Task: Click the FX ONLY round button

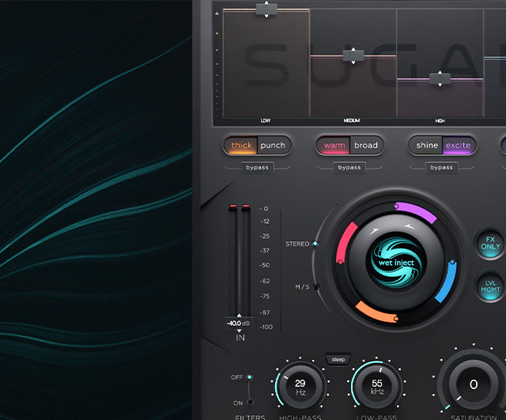Action: pyautogui.click(x=490, y=242)
